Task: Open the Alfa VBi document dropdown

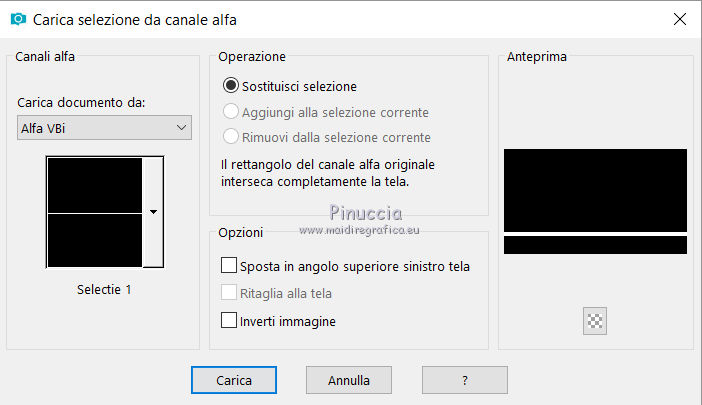Action: 105,127
